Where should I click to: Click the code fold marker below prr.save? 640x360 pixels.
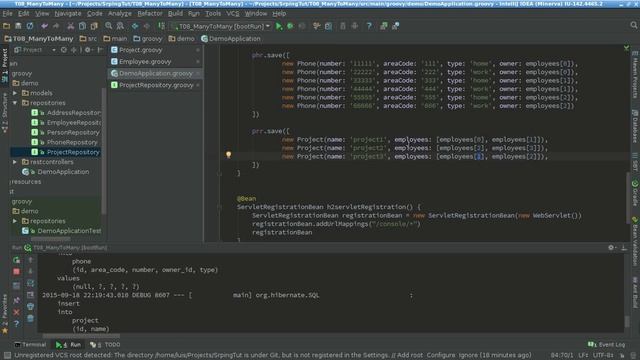pos(219,173)
